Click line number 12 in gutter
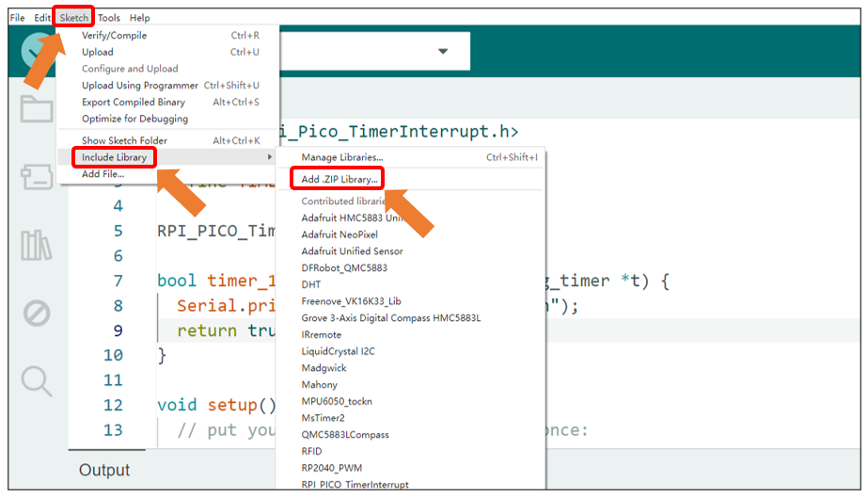 [113, 405]
